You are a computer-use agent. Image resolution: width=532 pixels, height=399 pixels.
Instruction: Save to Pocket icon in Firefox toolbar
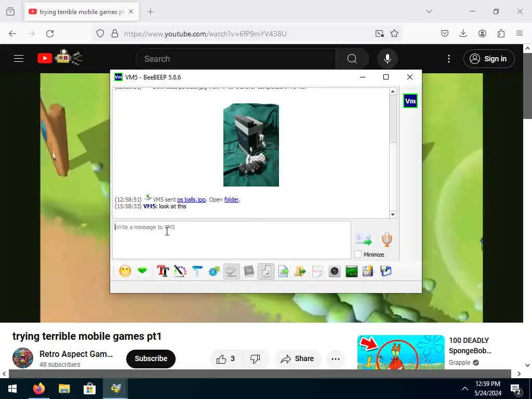pyautogui.click(x=445, y=33)
